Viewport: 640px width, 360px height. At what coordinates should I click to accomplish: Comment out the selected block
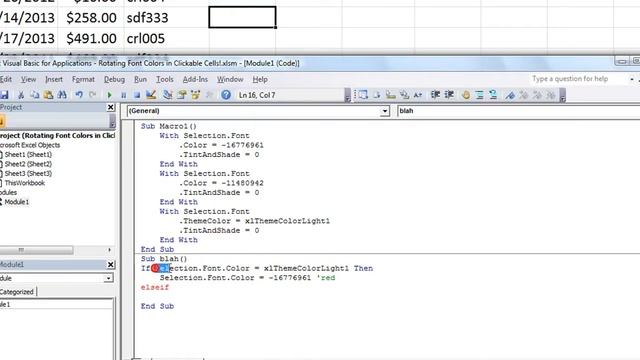click(x=480, y=95)
